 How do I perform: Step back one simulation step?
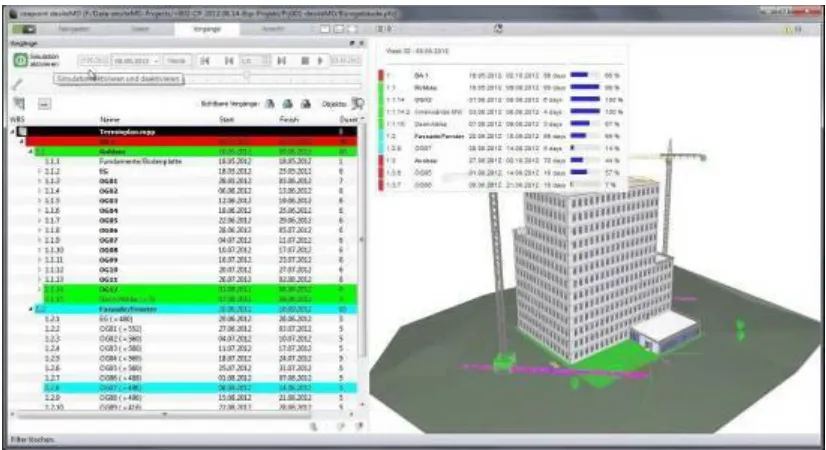click(x=229, y=61)
